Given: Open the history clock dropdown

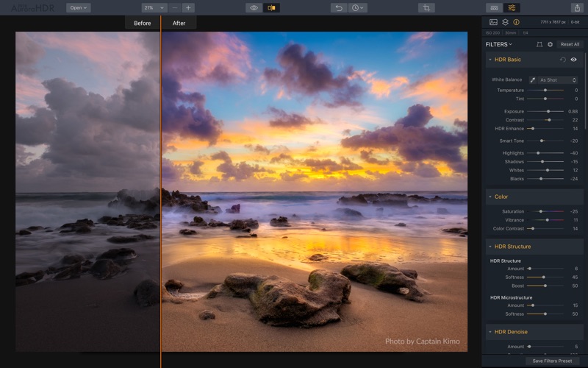Looking at the screenshot, I should (358, 8).
